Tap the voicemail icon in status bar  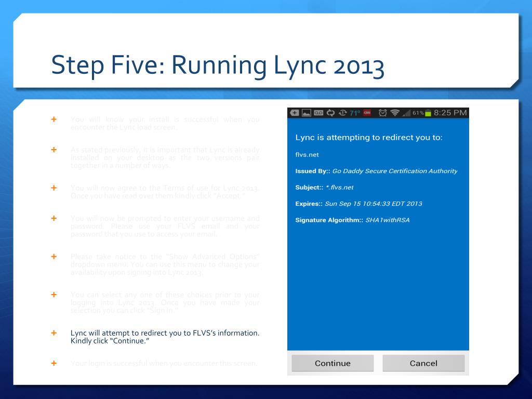pos(318,113)
